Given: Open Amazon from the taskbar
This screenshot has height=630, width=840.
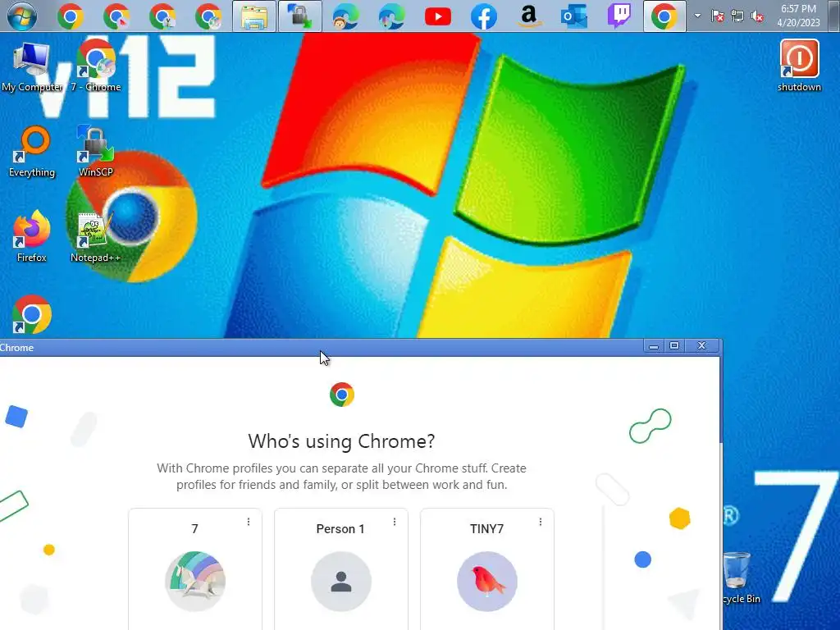Looking at the screenshot, I should [529, 16].
